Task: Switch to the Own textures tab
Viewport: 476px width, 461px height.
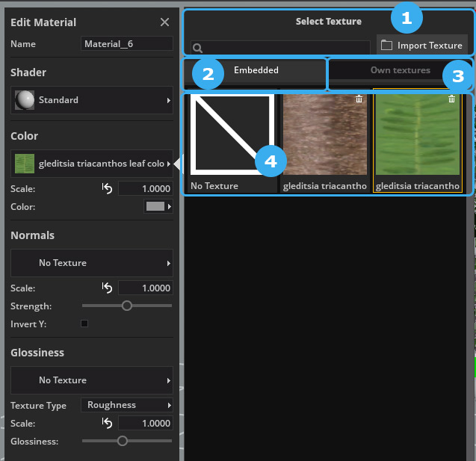Action: 400,71
